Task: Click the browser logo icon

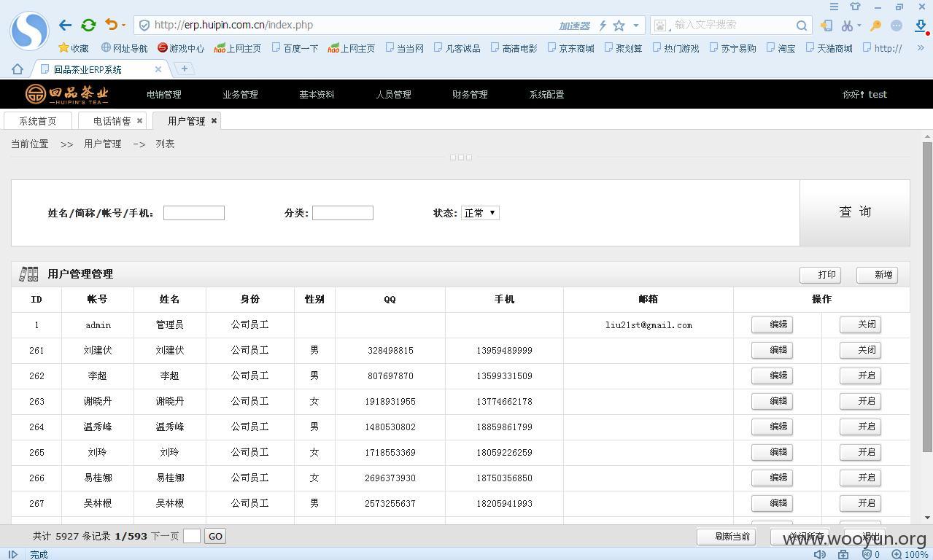Action: tap(29, 31)
